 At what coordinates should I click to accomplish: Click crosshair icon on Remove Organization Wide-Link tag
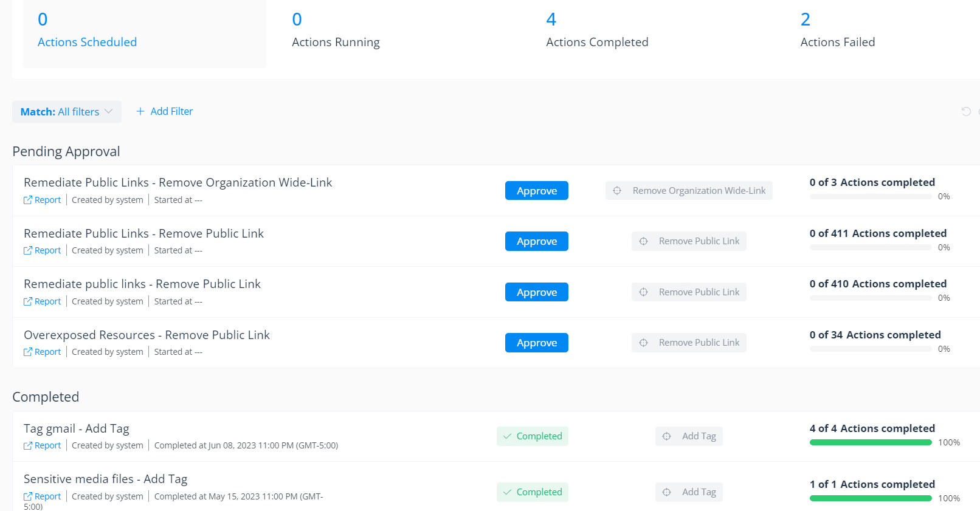[617, 191]
